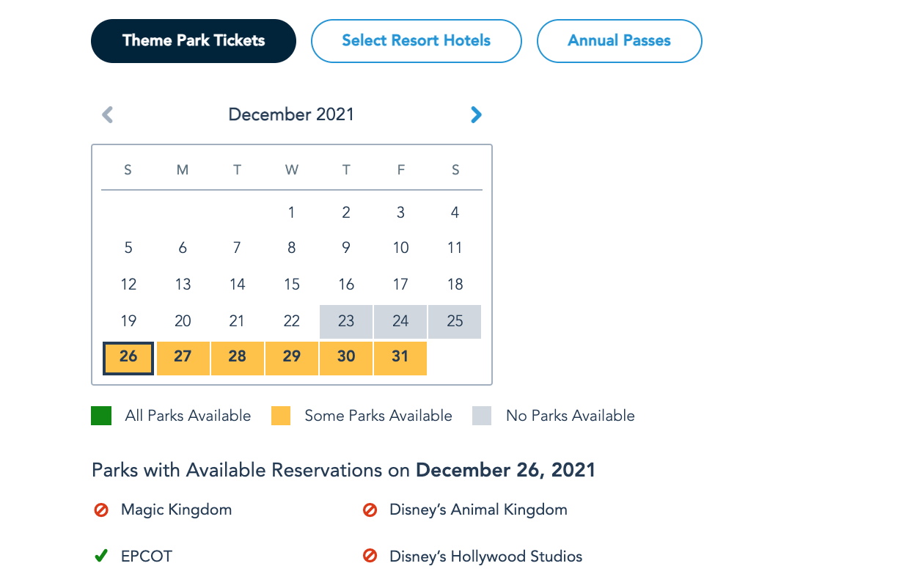Image resolution: width=902 pixels, height=588 pixels.
Task: Open the Annual Passes tab
Action: coord(619,41)
